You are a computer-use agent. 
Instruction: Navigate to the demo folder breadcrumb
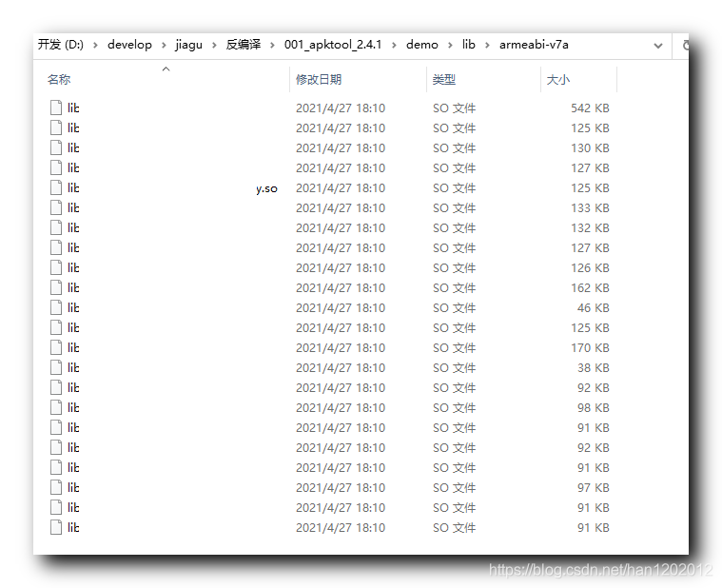[422, 45]
